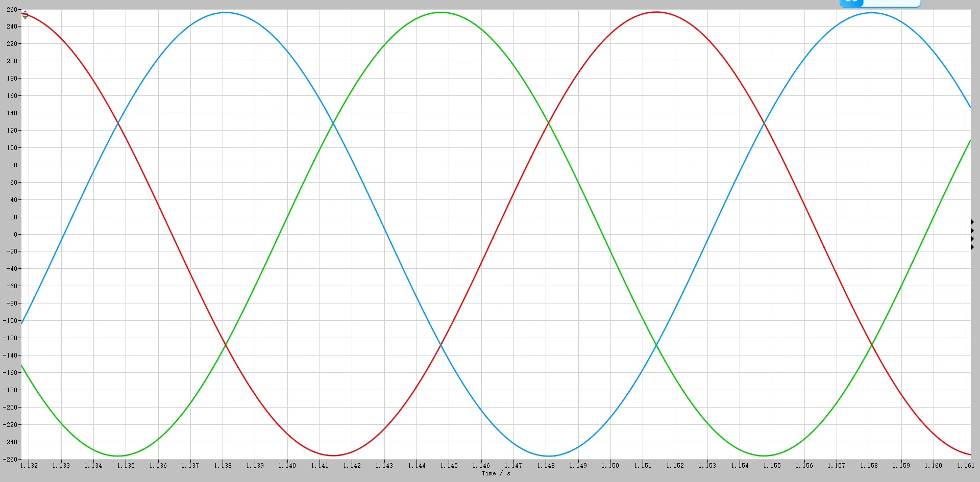980x482 pixels.
Task: Click y-axis label '200'
Action: coord(12,61)
